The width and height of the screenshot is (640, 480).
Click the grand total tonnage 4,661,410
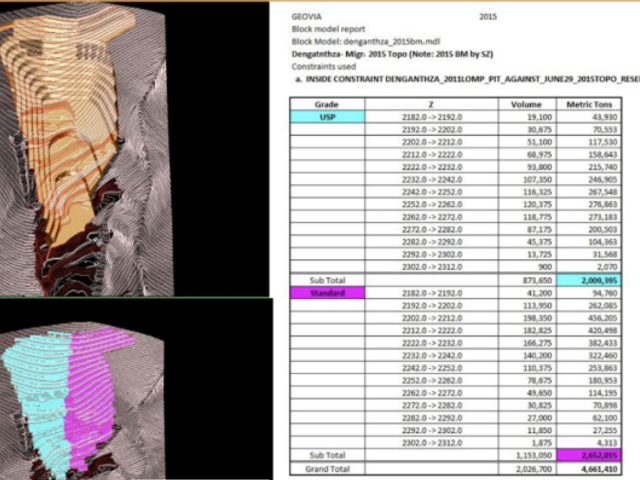pyautogui.click(x=599, y=469)
